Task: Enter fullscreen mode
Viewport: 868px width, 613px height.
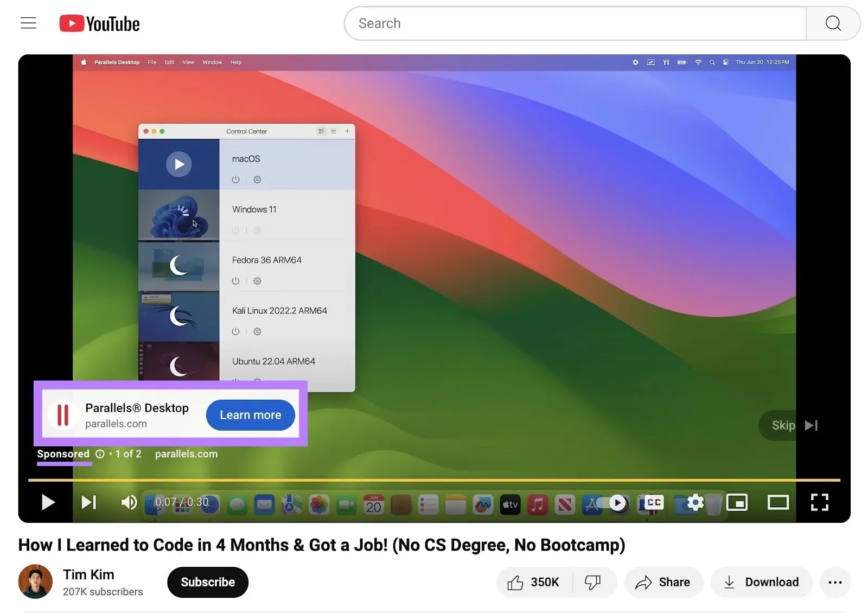Action: (x=819, y=502)
